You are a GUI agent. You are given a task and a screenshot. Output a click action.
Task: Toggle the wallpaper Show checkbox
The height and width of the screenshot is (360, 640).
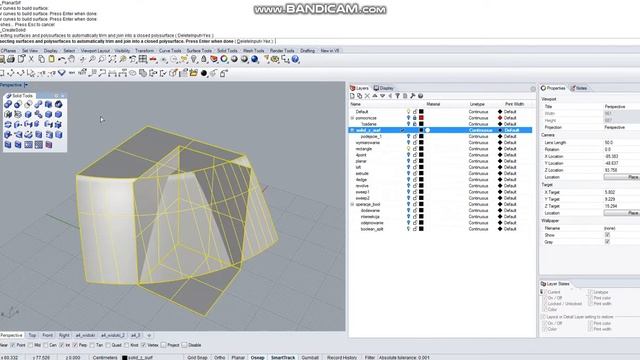(607, 235)
